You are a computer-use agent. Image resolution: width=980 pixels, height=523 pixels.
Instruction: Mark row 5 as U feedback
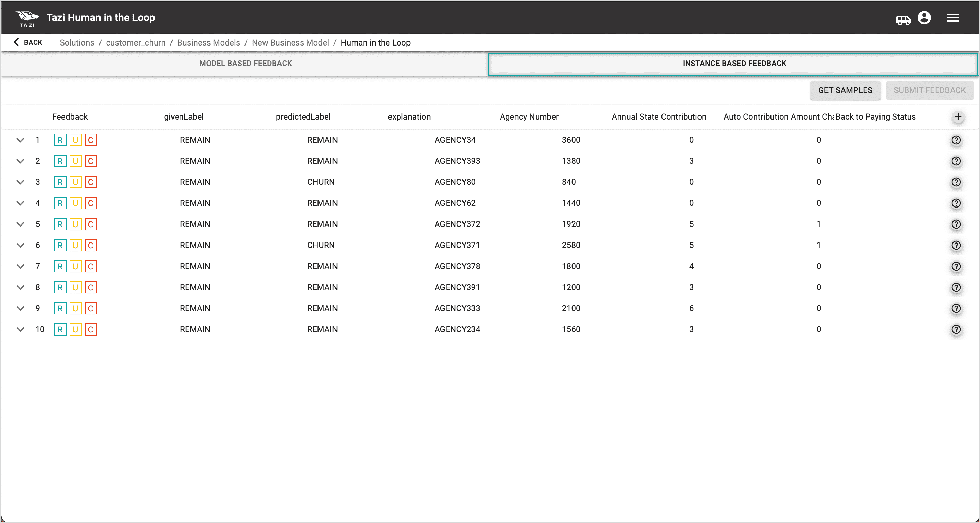coord(75,224)
